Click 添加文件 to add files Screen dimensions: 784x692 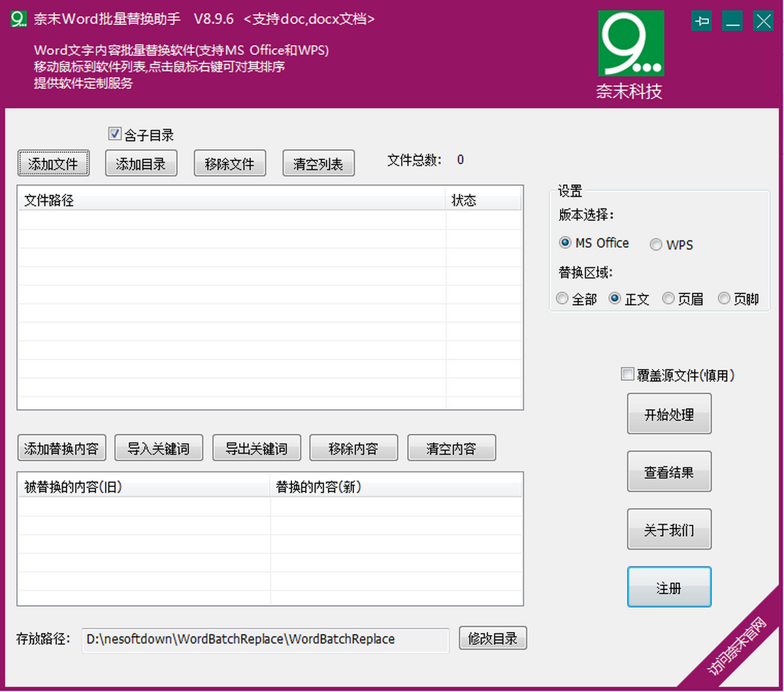(x=54, y=163)
